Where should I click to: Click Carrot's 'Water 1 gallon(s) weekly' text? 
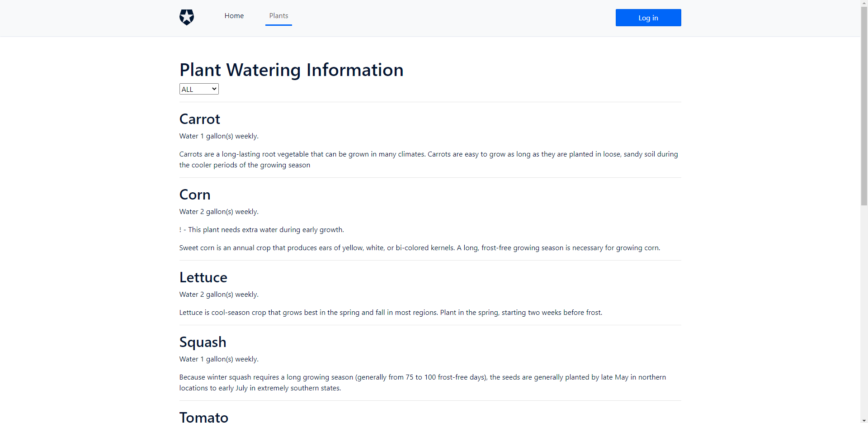219,136
